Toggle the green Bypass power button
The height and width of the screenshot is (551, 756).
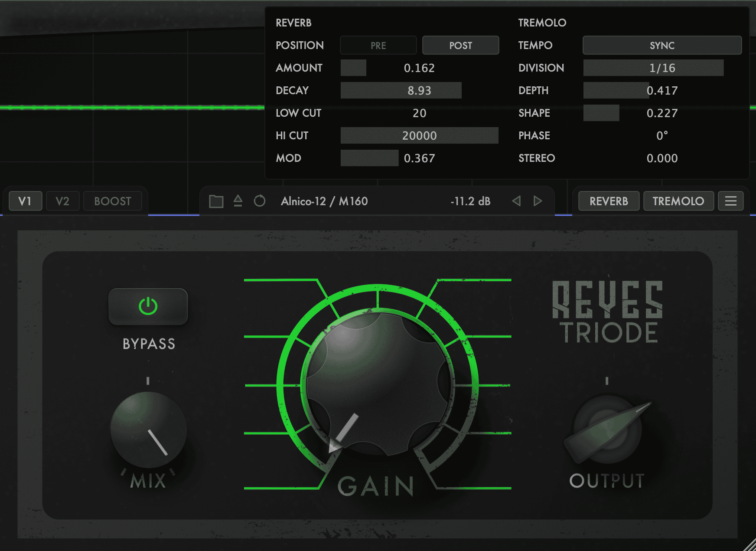pyautogui.click(x=148, y=306)
